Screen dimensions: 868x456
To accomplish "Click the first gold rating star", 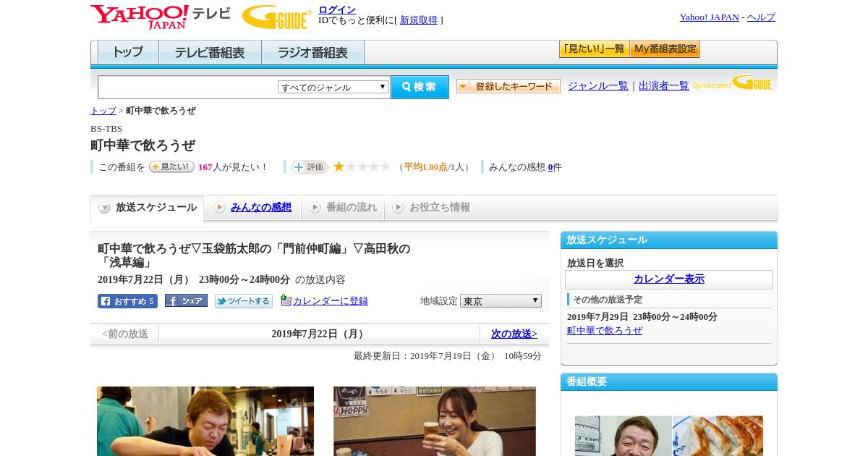I will point(339,167).
